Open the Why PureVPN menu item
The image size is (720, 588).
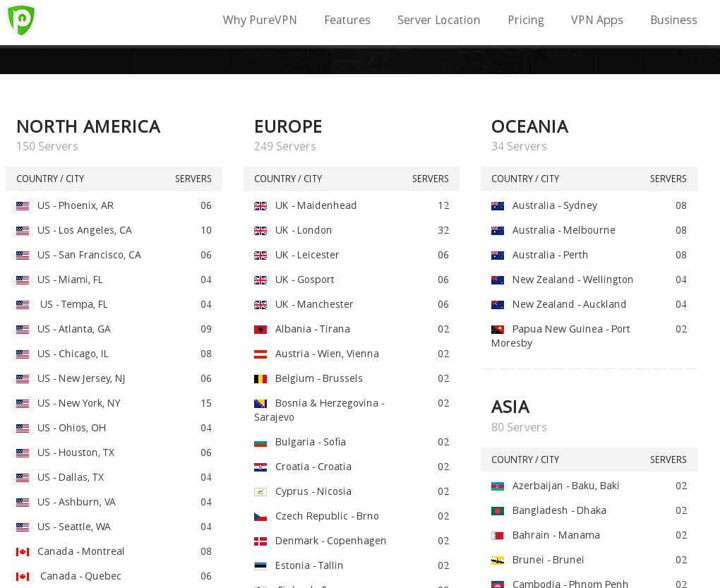tap(260, 20)
